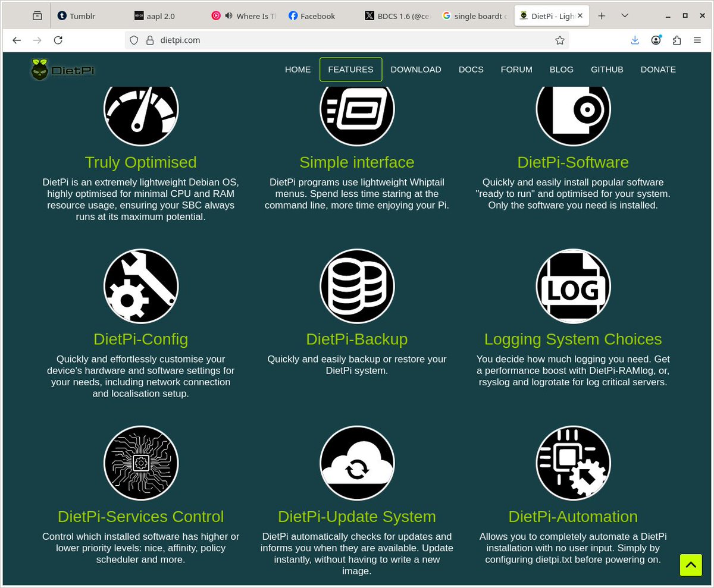Open the DONATE nav link
The width and height of the screenshot is (714, 588).
click(x=658, y=69)
